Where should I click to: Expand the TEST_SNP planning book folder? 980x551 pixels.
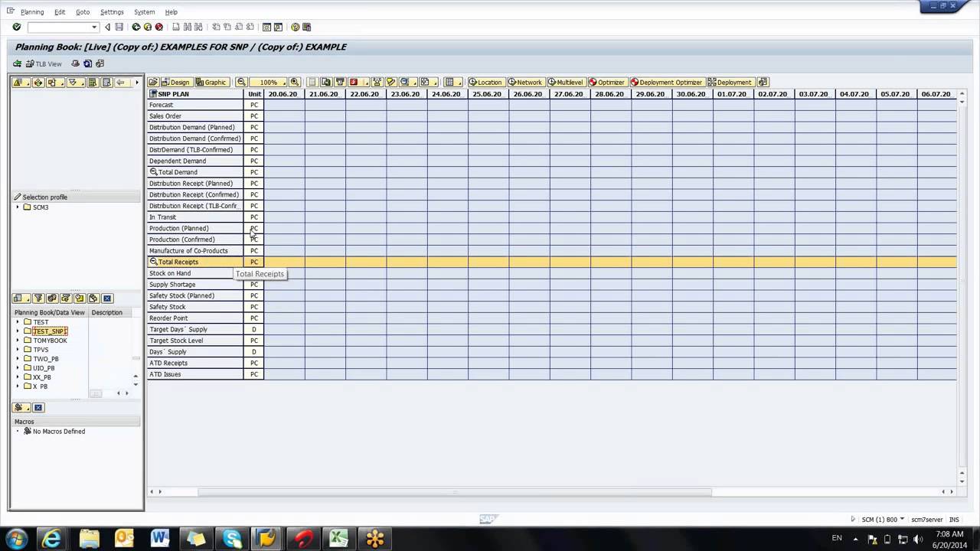click(18, 331)
